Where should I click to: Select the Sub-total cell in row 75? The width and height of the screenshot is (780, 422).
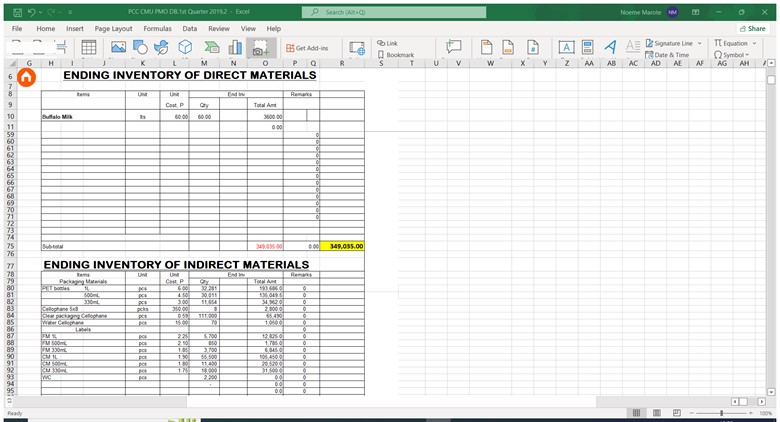[x=83, y=246]
